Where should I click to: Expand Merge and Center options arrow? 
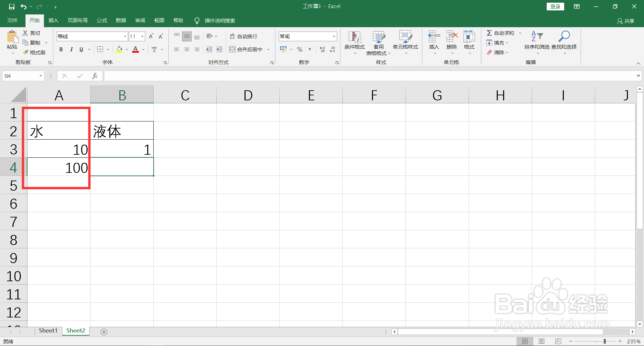268,49
